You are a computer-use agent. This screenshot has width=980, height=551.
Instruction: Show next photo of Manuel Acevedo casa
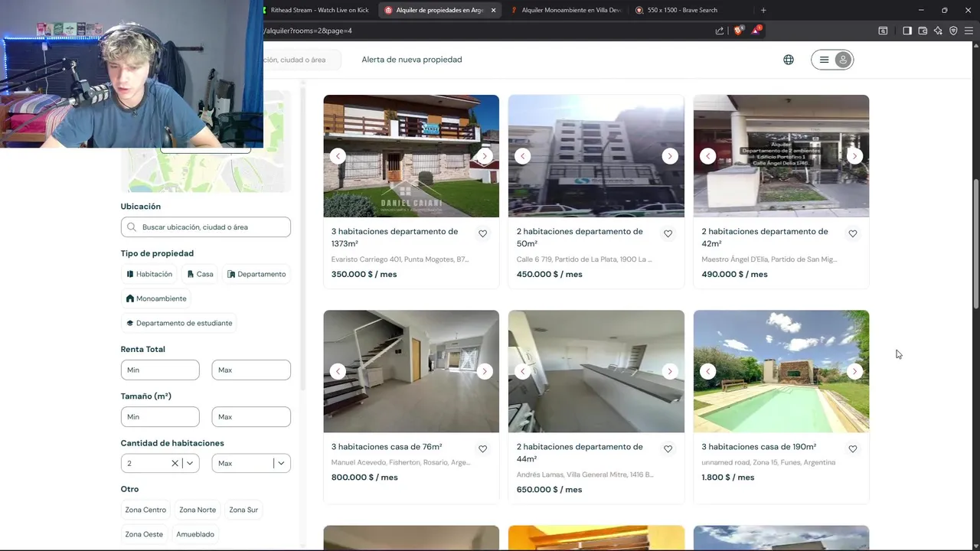coord(484,371)
